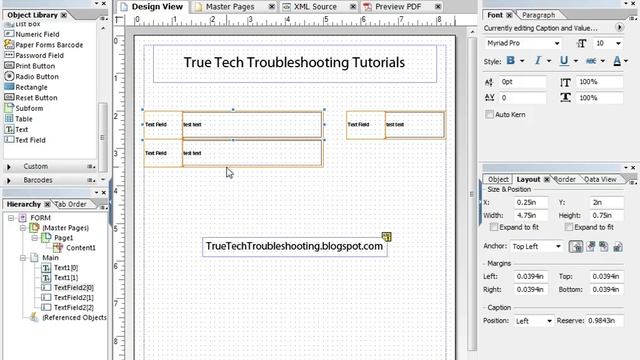Choose the Password Field object icon
The width and height of the screenshot is (640, 360).
pos(9,55)
